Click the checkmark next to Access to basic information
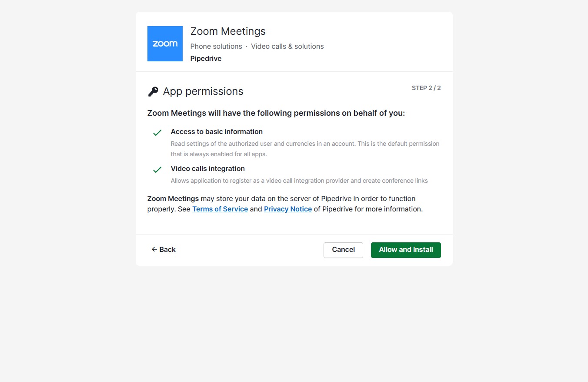This screenshot has height=382, width=588. [157, 133]
